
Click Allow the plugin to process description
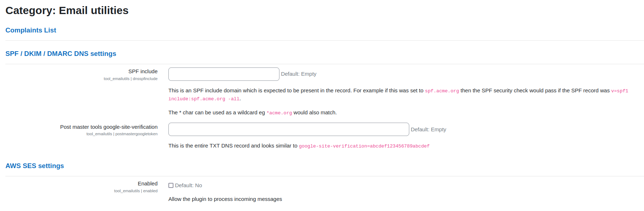click(x=225, y=199)
